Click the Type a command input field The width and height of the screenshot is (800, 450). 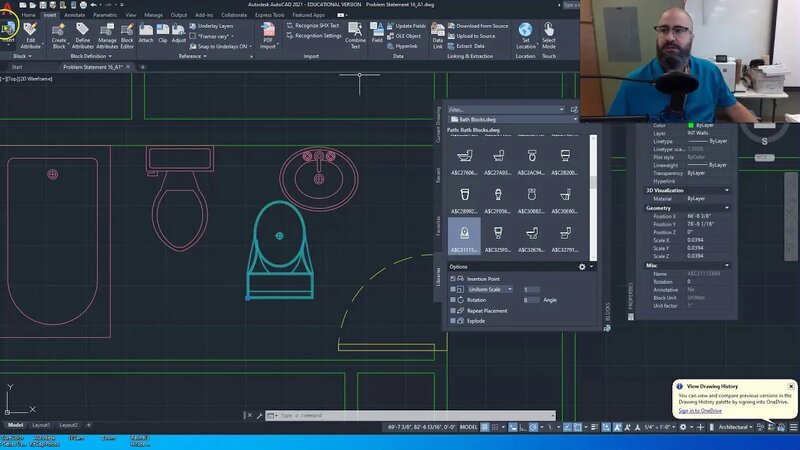click(413, 415)
